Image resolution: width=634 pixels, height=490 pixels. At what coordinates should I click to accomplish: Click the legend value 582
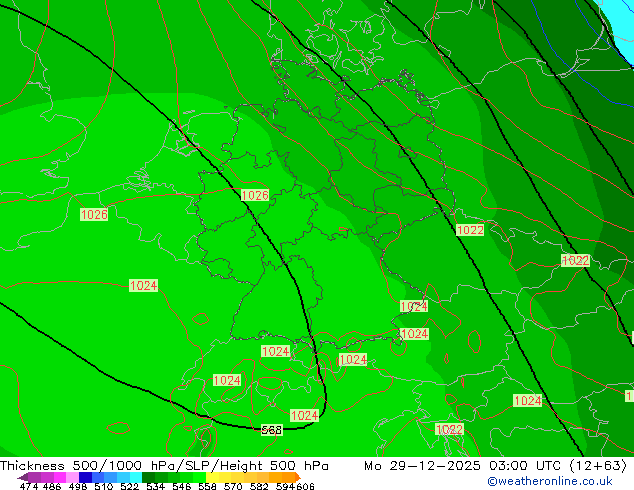click(259, 486)
